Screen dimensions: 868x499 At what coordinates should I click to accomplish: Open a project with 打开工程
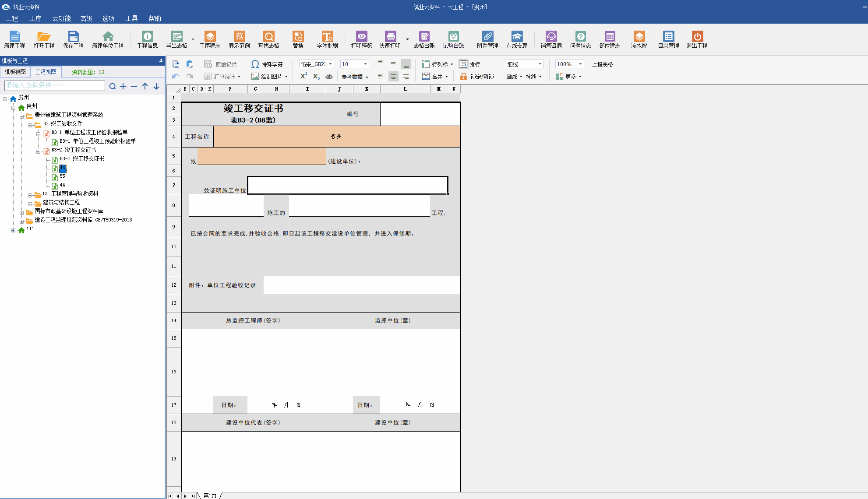[x=44, y=39]
